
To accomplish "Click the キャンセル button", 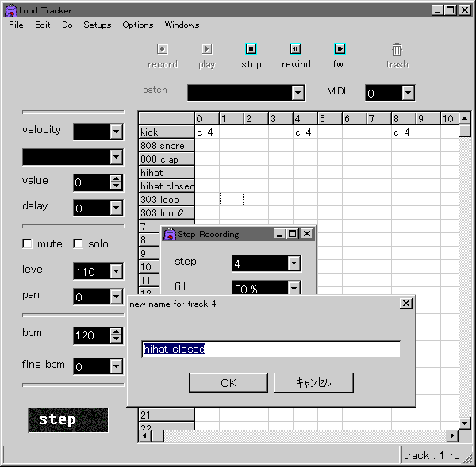I will [x=314, y=383].
